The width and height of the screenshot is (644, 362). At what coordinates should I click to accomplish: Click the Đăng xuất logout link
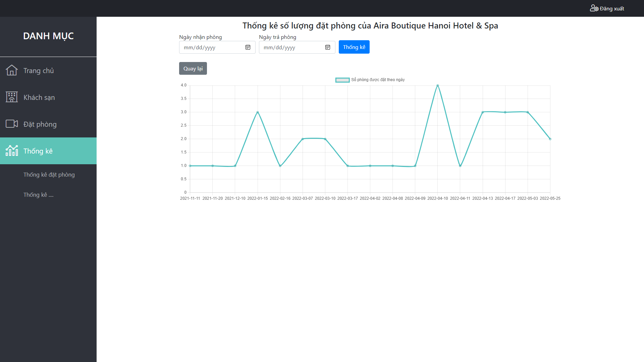612,9
